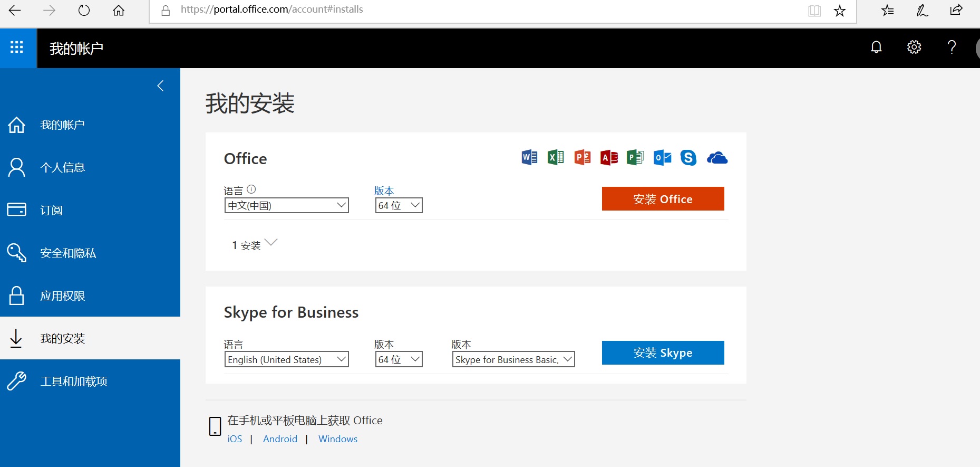Click the 我的安装 page heading
980x467 pixels.
pos(250,103)
